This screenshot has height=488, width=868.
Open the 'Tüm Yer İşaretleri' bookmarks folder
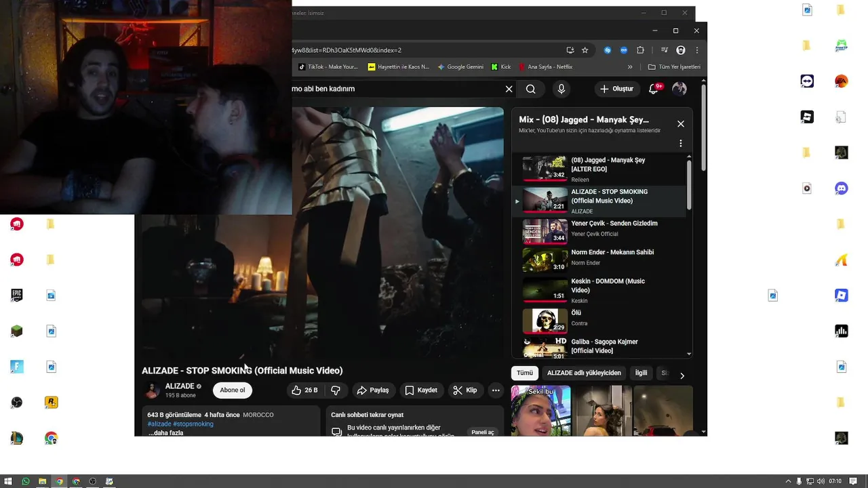tap(674, 67)
